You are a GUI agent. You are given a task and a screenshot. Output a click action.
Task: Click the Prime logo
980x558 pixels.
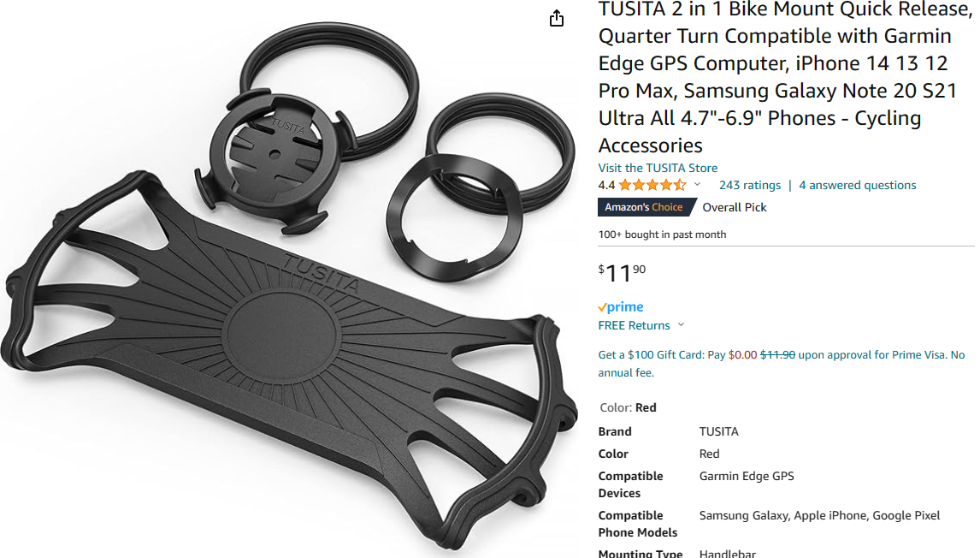point(621,306)
